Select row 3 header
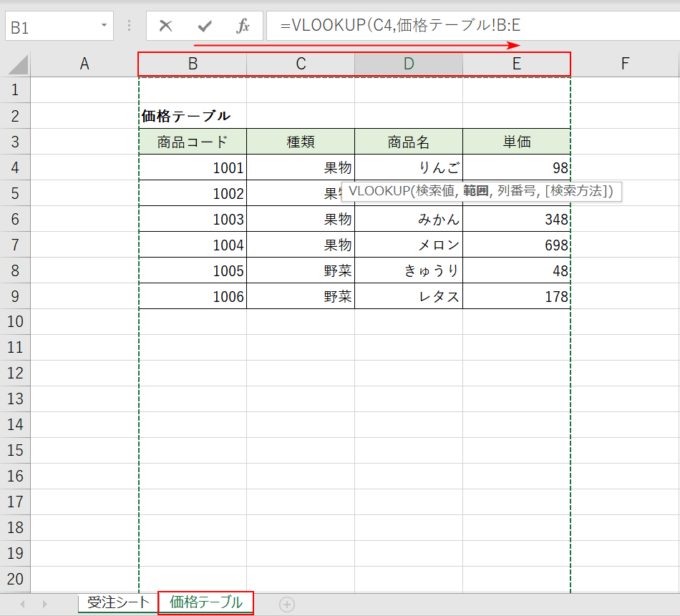 [15, 142]
